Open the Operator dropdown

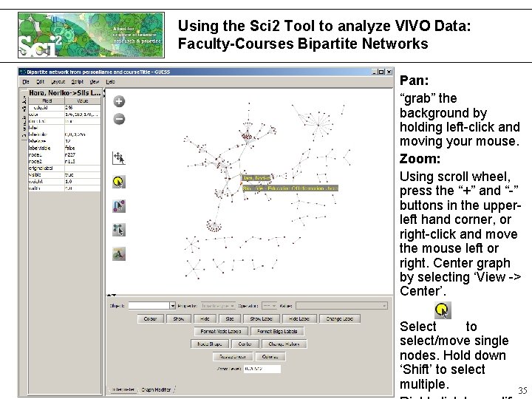pyautogui.click(x=270, y=306)
